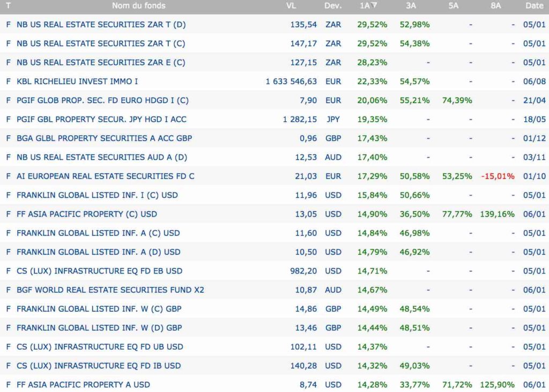The image size is (549, 392).
Task: Open FRANKLIN GLOBAL LISTED INF. A (C) USD
Action: point(98,233)
